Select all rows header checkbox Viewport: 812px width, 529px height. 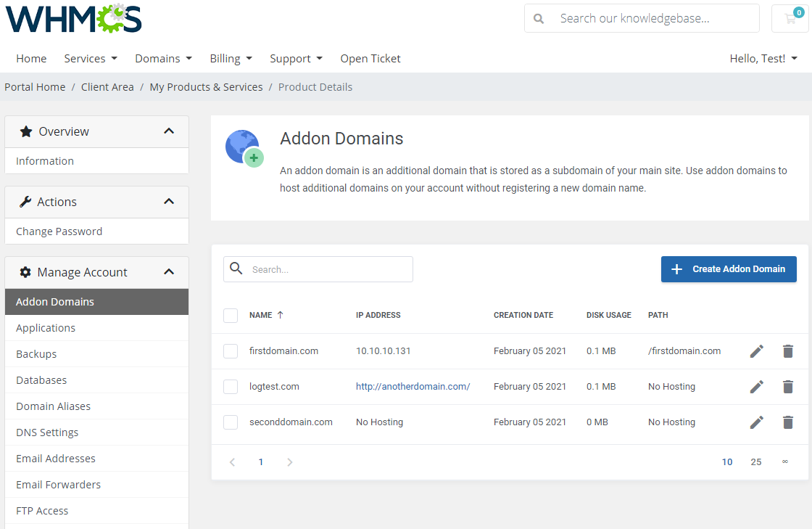click(231, 316)
